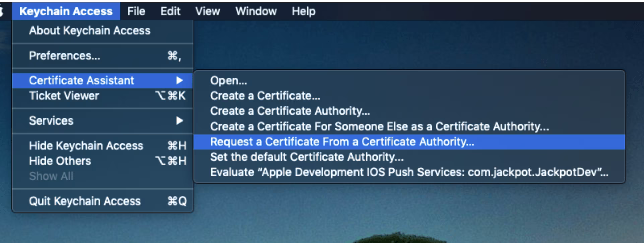Expand the Certificate Assistant submenu arrow
The width and height of the screenshot is (644, 243).
point(180,81)
